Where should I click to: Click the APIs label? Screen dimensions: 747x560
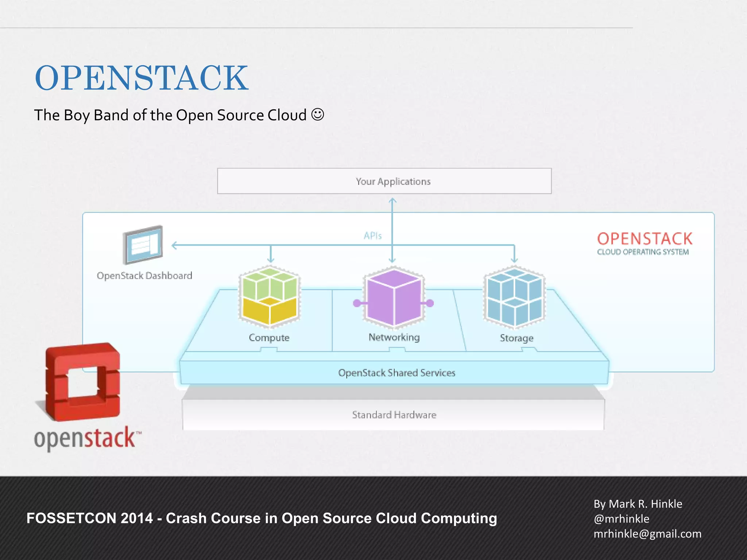tap(373, 236)
